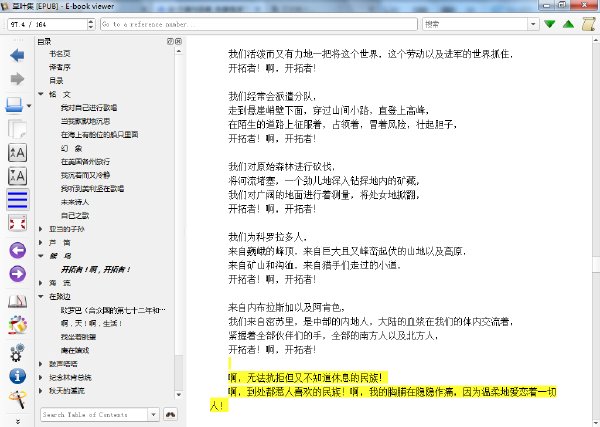Expand the 芦笛 section
Image resolution: width=600 pixels, height=427 pixels.
(41, 243)
